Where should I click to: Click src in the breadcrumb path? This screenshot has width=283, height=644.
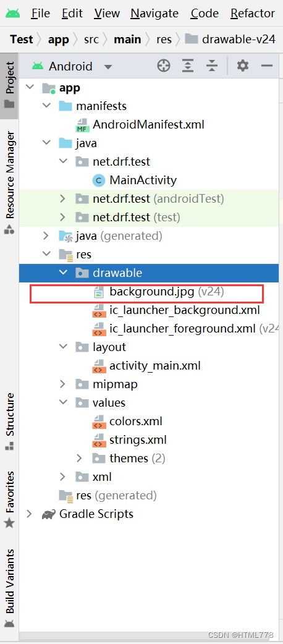(91, 40)
